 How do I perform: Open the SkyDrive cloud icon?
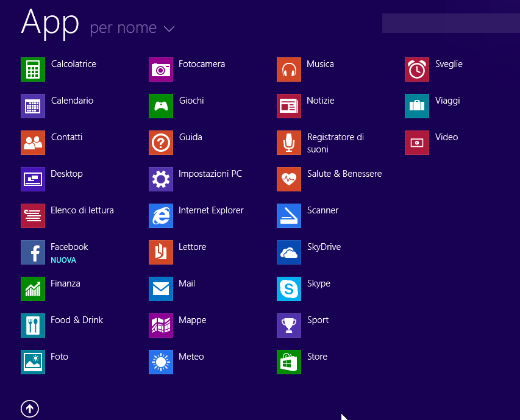289,252
